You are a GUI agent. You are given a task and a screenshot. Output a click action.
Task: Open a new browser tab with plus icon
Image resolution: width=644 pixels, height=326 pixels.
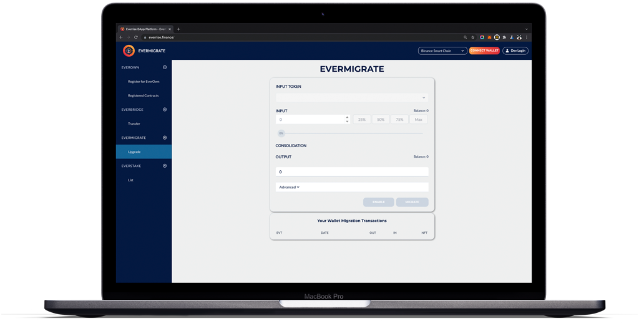point(178,29)
